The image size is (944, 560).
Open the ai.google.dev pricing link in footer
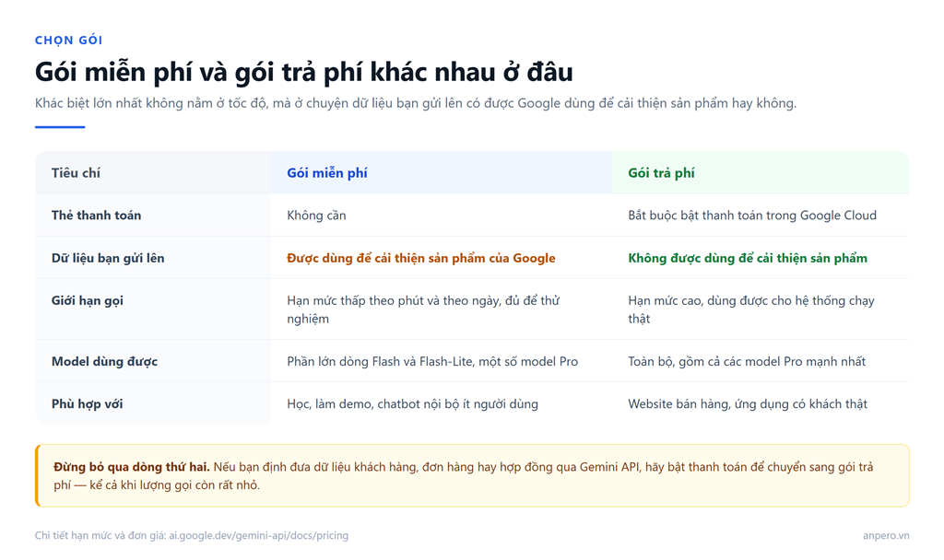(x=258, y=535)
